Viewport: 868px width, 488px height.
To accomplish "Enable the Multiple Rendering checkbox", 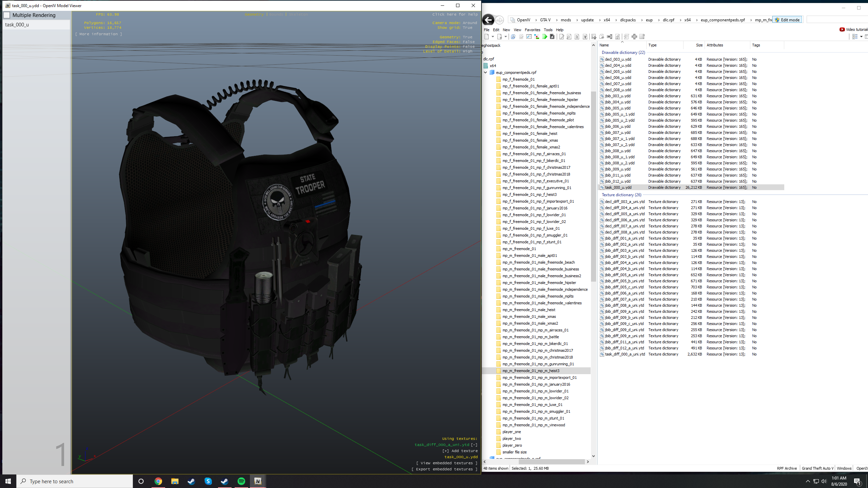I will point(7,15).
